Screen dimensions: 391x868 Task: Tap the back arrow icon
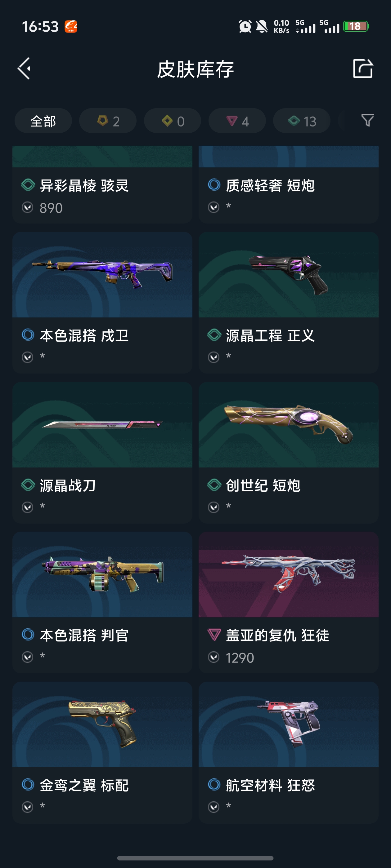pyautogui.click(x=24, y=69)
